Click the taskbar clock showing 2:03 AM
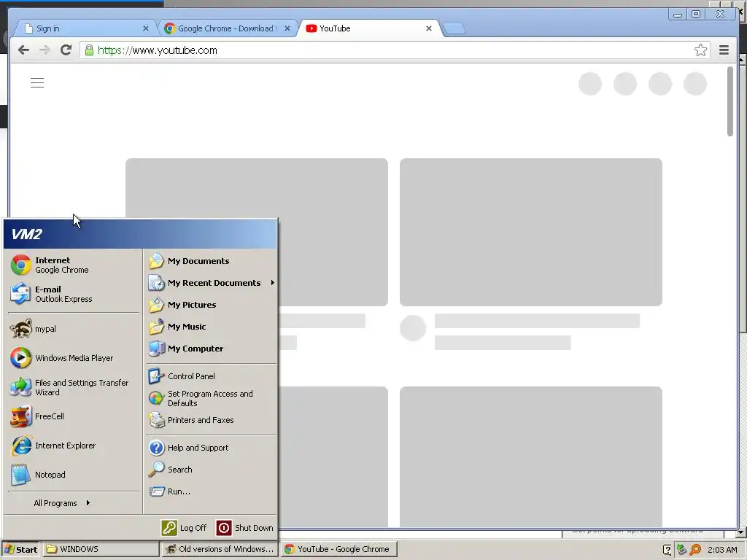The width and height of the screenshot is (747, 560). (722, 550)
